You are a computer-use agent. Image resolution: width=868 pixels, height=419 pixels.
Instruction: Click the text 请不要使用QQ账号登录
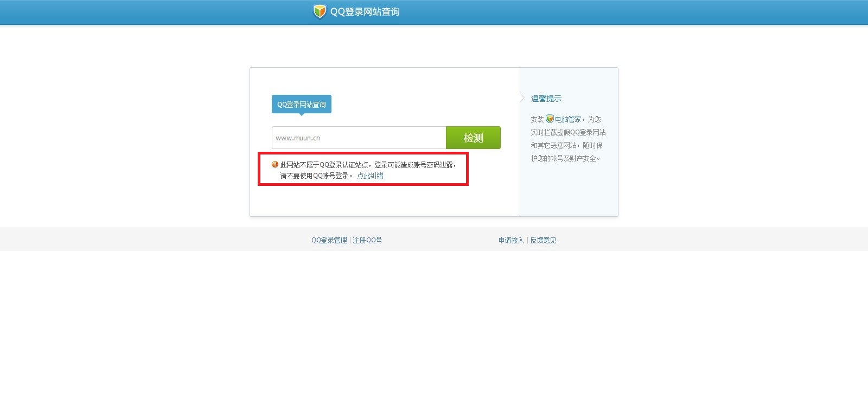(315, 176)
